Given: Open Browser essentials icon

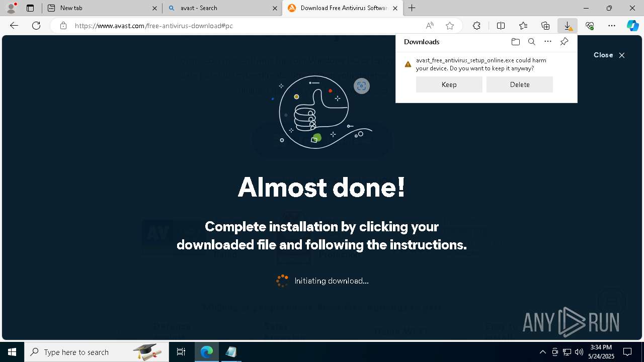Looking at the screenshot, I should [590, 26].
